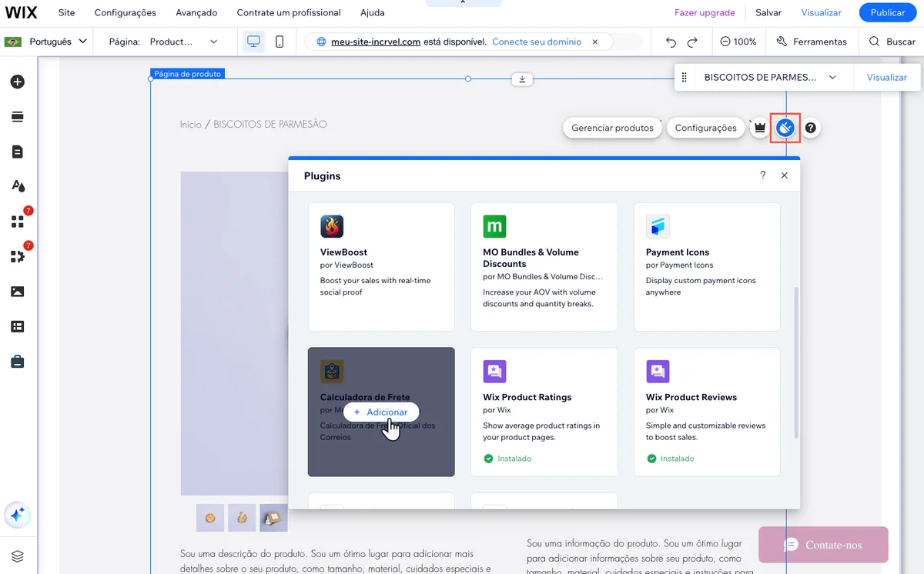Click the help question mark beside plugins icon
The image size is (924, 574).
pos(811,128)
